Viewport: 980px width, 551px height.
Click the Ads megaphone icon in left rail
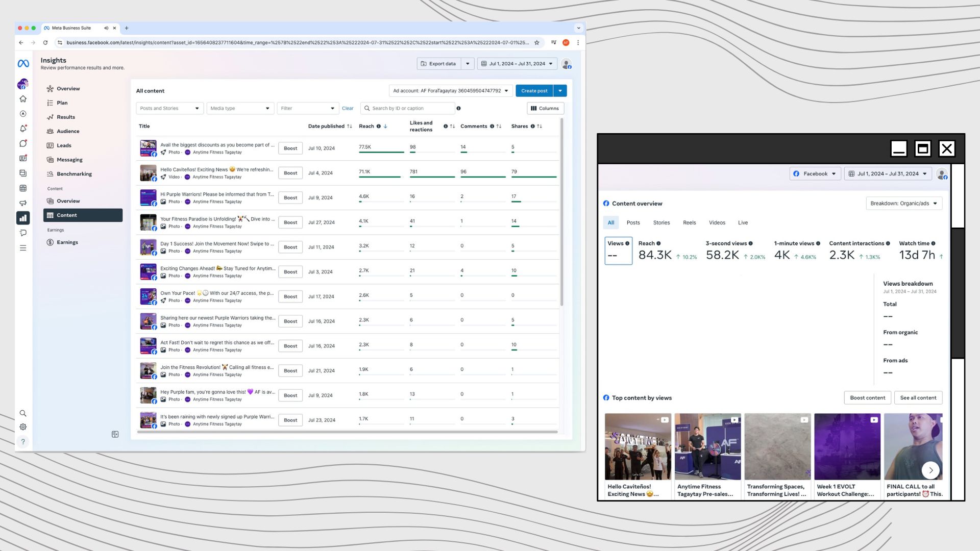click(x=23, y=203)
